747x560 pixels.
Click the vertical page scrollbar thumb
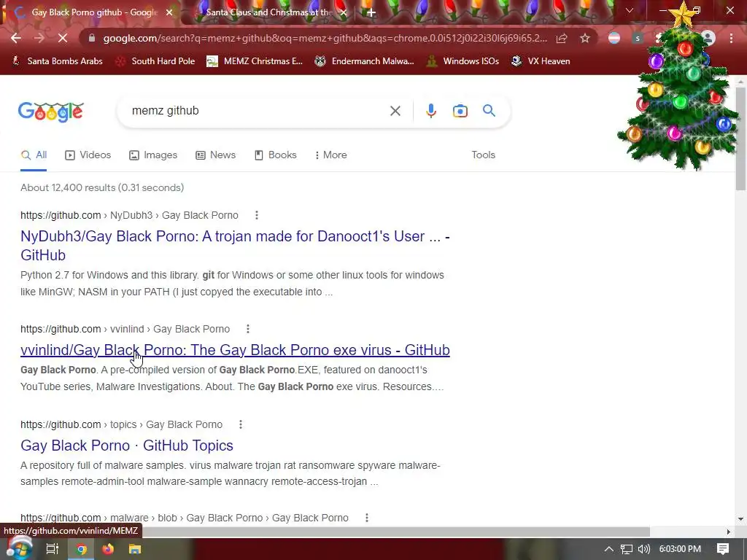coord(740,139)
